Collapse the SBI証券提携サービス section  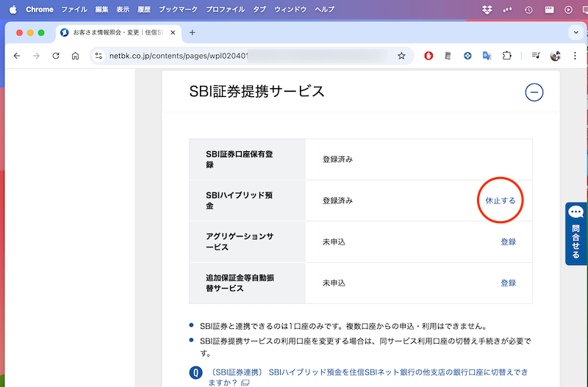point(534,92)
